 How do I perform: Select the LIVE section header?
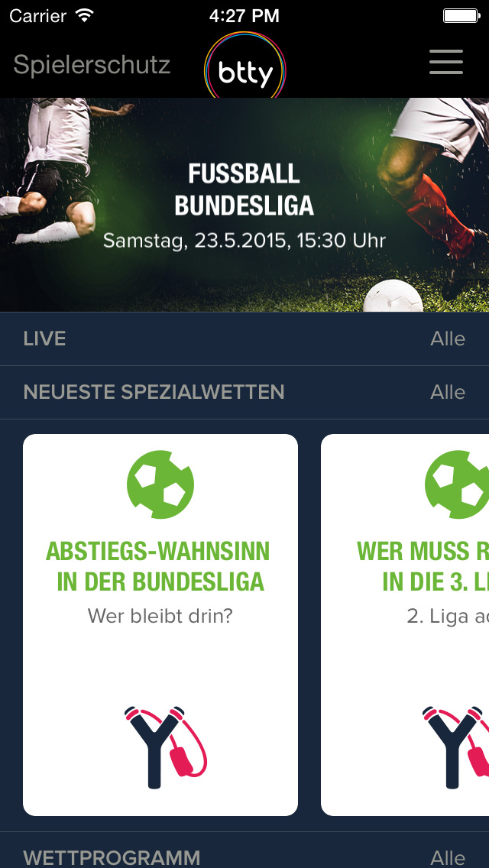click(x=44, y=338)
